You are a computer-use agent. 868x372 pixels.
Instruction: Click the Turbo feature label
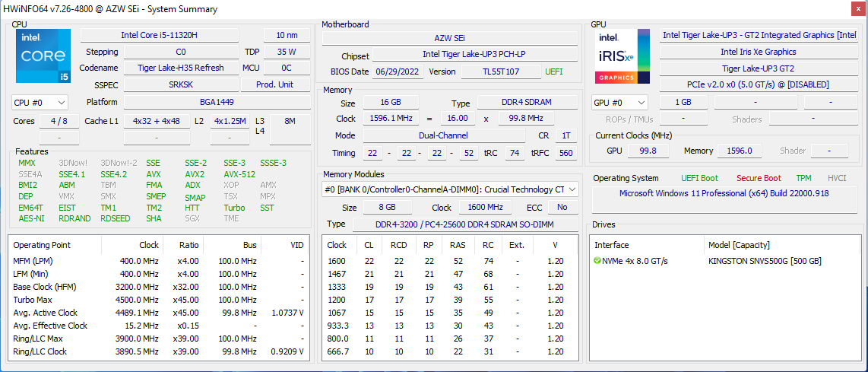click(x=234, y=208)
